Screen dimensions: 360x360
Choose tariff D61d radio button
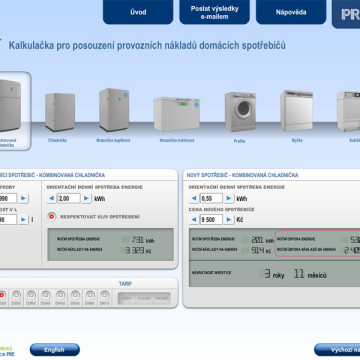105,295
